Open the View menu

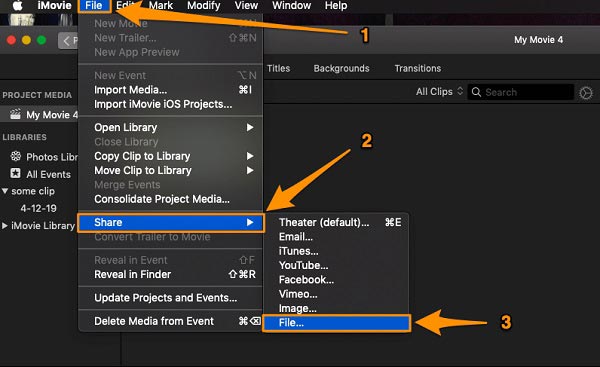pos(246,6)
